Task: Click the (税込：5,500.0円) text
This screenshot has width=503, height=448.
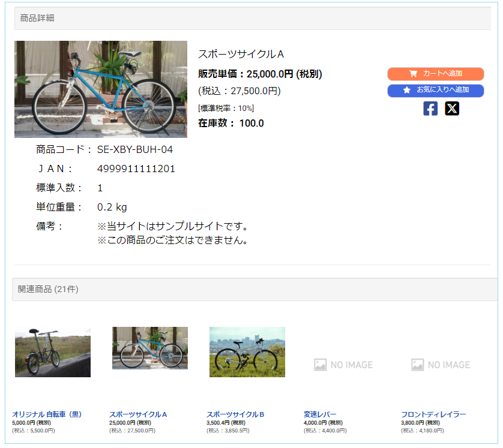Action: [x=34, y=431]
